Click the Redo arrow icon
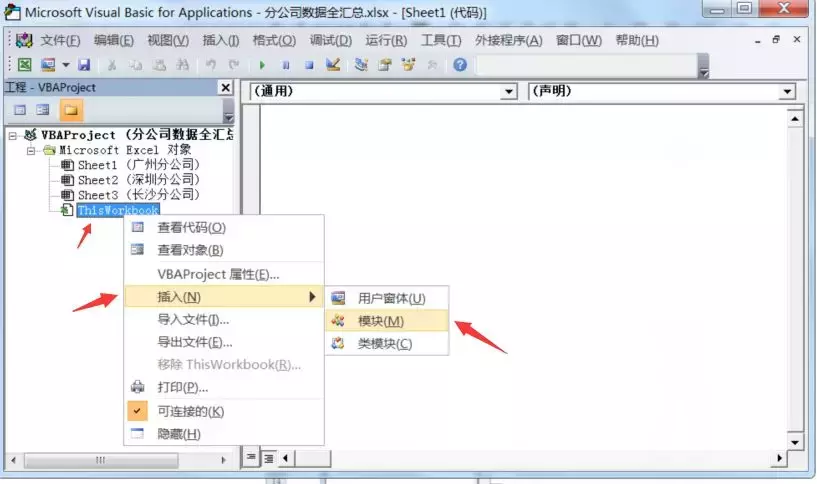 tap(234, 65)
